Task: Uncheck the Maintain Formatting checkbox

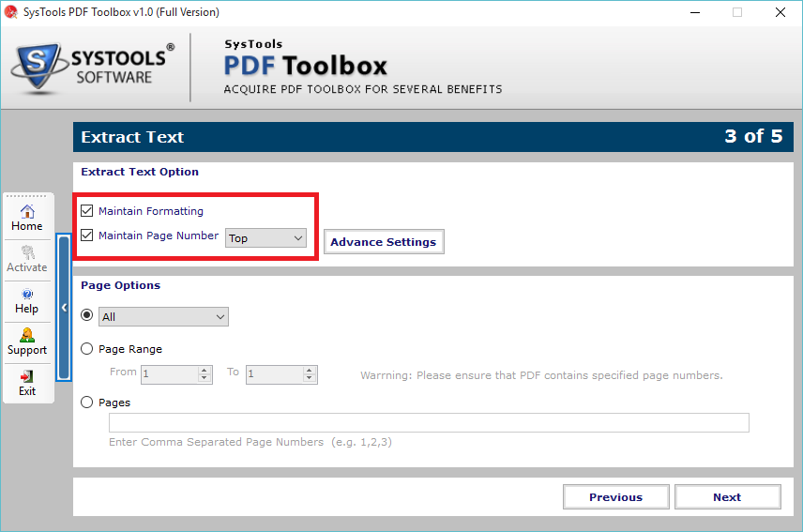Action: [87, 210]
